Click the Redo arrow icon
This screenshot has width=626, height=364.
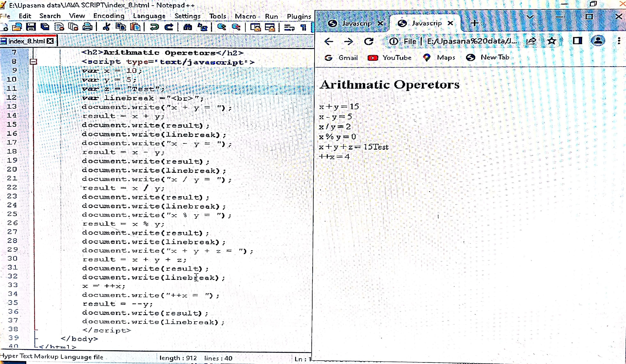[x=169, y=27]
